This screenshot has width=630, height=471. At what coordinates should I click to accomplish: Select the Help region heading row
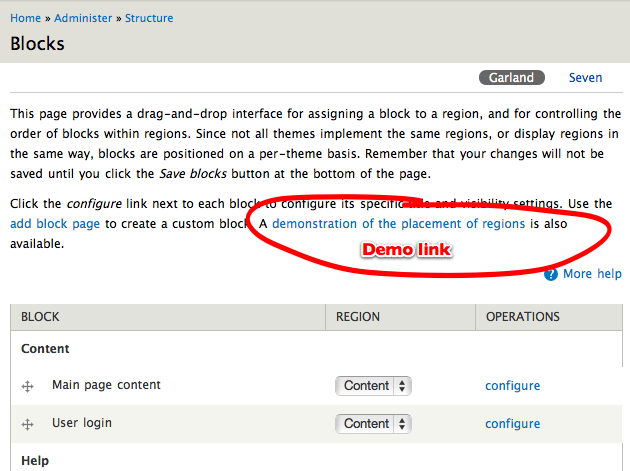317,461
